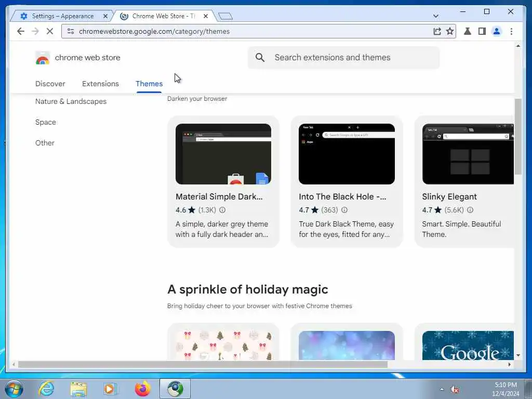Click the muted volume tray icon
Screen dimensions: 532x399
coord(455,389)
